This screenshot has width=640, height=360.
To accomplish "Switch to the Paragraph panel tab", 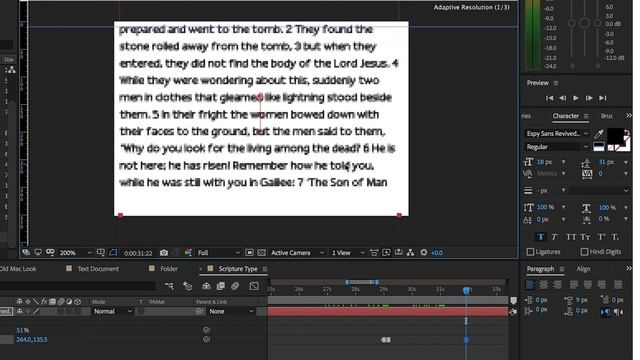I will coord(540,269).
